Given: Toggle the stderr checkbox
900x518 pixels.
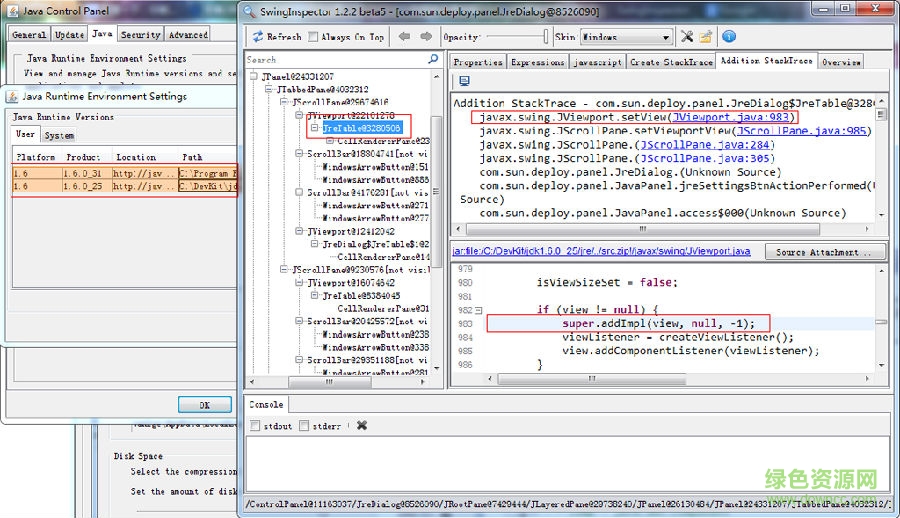Looking at the screenshot, I should click(x=304, y=426).
